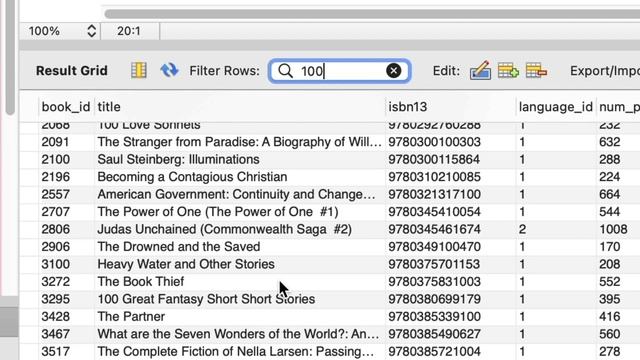Refresh the result grid with the arrows icon

pos(169,71)
